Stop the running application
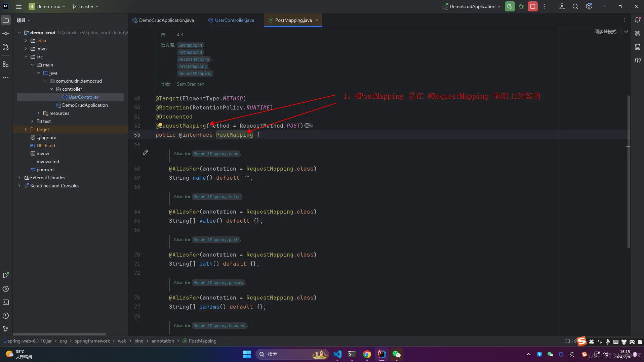Screen dimensions: 644x362 (533, 6)
